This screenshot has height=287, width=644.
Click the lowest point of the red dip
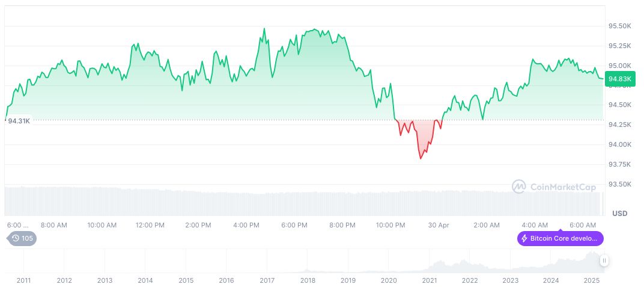[421, 159]
